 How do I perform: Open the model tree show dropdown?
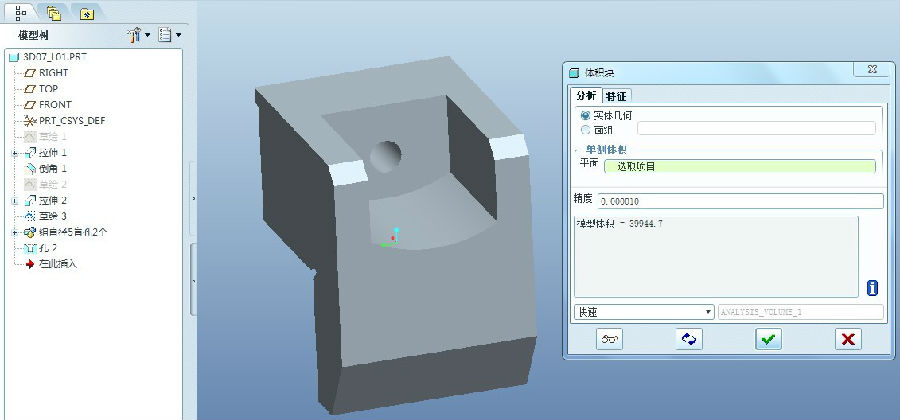170,36
